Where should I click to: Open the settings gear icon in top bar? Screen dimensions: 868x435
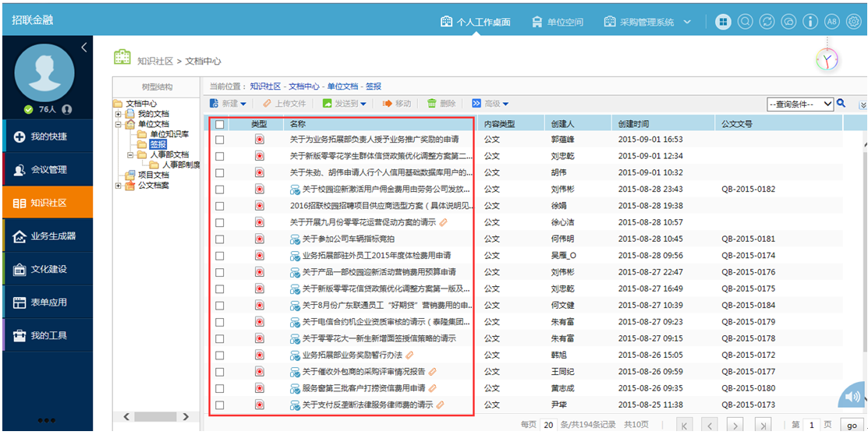point(853,22)
